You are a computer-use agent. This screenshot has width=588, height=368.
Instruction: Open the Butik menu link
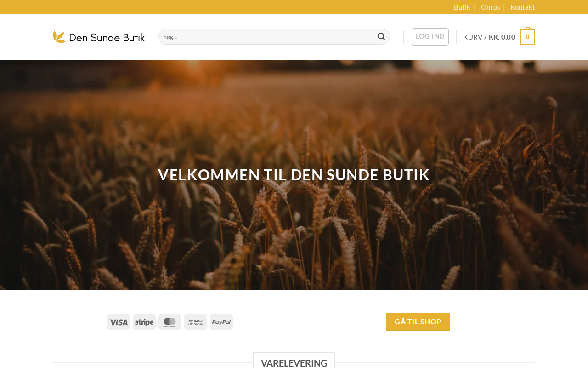click(x=462, y=7)
